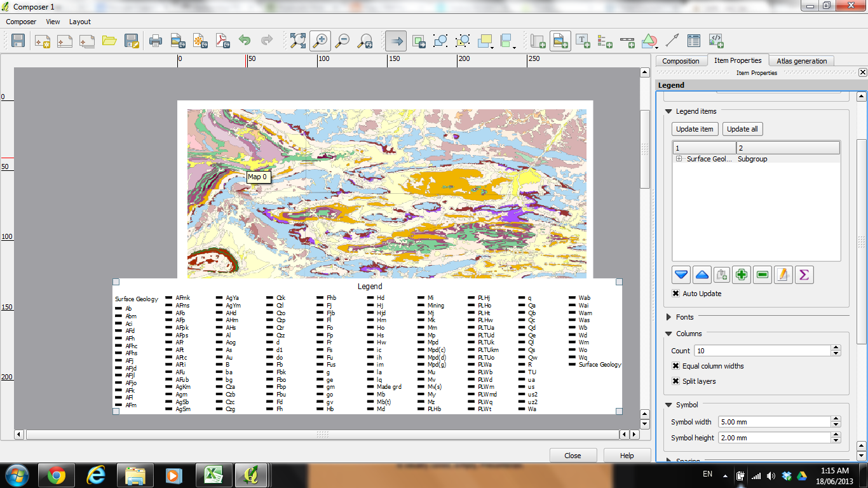Decrease Symbol height value
The width and height of the screenshot is (868, 488).
point(836,440)
